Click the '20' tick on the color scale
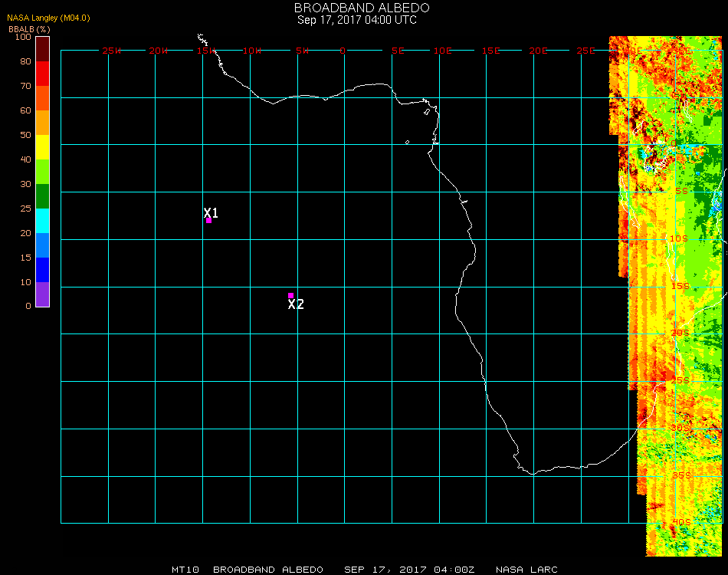 coord(25,233)
